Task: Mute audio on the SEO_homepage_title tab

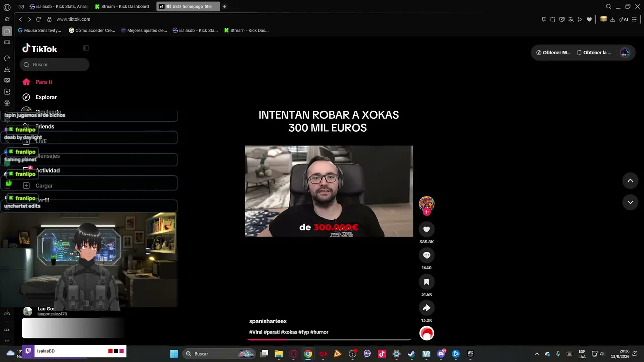Action: (169, 7)
